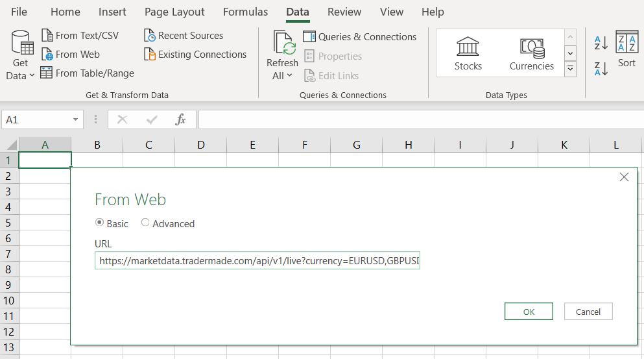Open the Sort dialog

tap(626, 49)
